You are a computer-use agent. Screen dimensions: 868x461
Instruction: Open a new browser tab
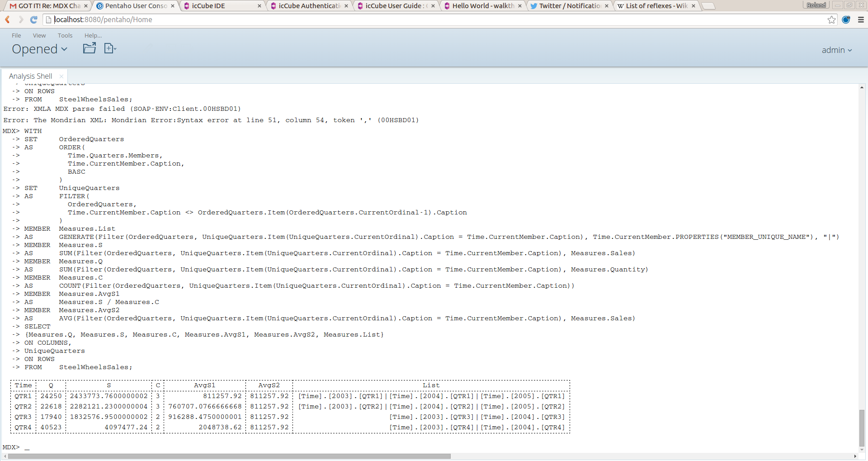point(708,6)
